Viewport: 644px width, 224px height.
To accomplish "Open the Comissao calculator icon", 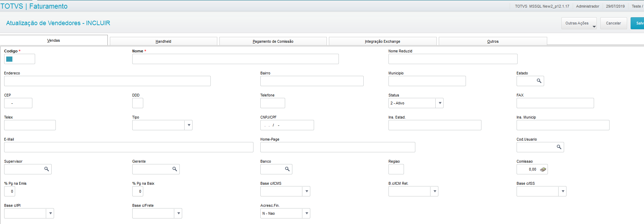I will coord(543,169).
